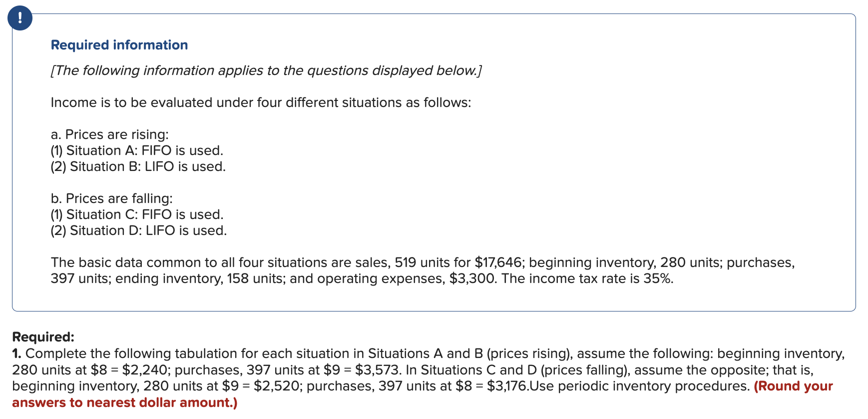The width and height of the screenshot is (868, 419).
Task: Click the bold '1.' question number
Action: (17, 353)
